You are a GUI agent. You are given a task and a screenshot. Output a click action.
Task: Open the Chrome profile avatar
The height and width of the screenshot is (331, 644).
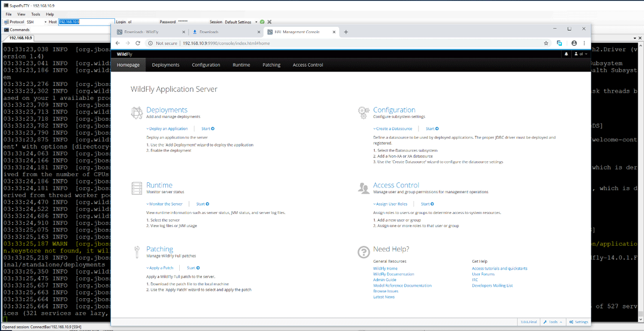574,43
